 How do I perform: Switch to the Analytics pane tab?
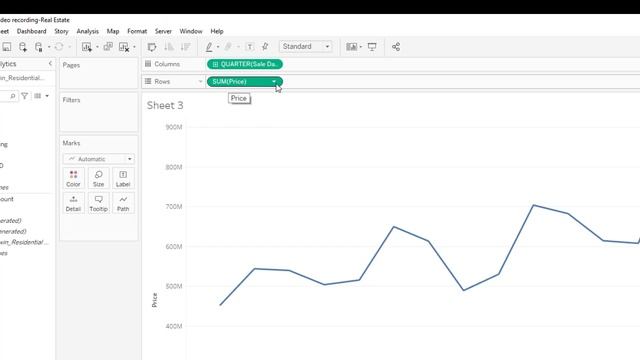click(8, 64)
